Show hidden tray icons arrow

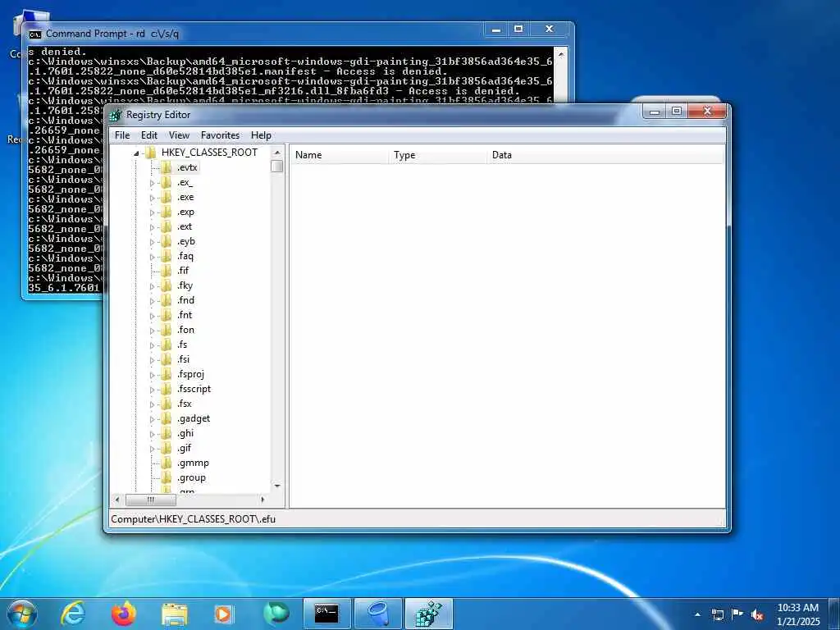697,614
